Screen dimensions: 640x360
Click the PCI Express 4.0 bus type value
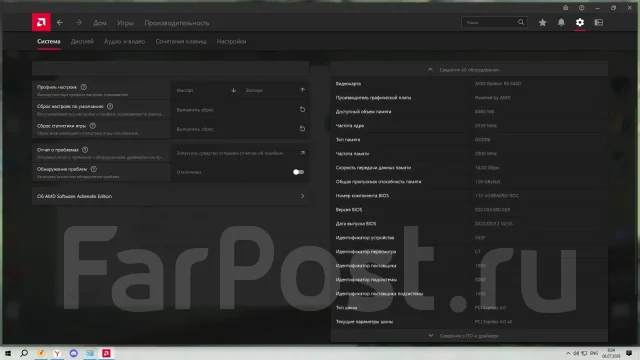pos(490,308)
